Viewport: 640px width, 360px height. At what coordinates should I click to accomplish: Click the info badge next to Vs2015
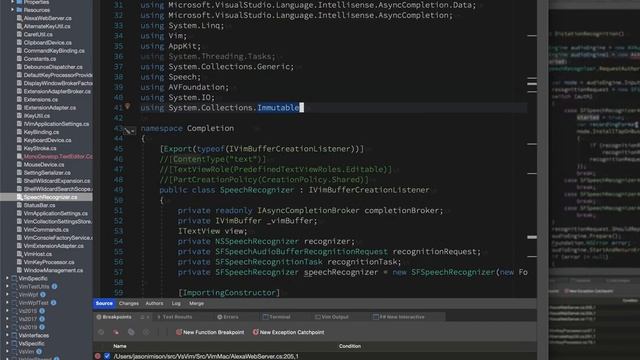42,311
